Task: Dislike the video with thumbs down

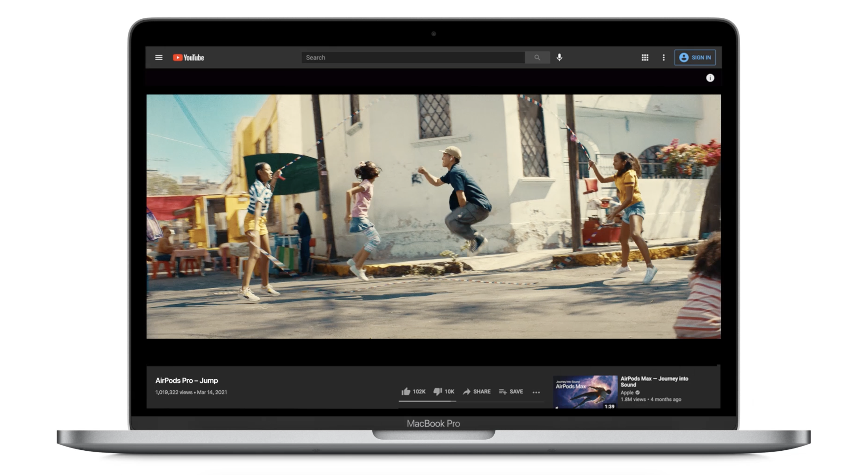Action: [x=437, y=391]
